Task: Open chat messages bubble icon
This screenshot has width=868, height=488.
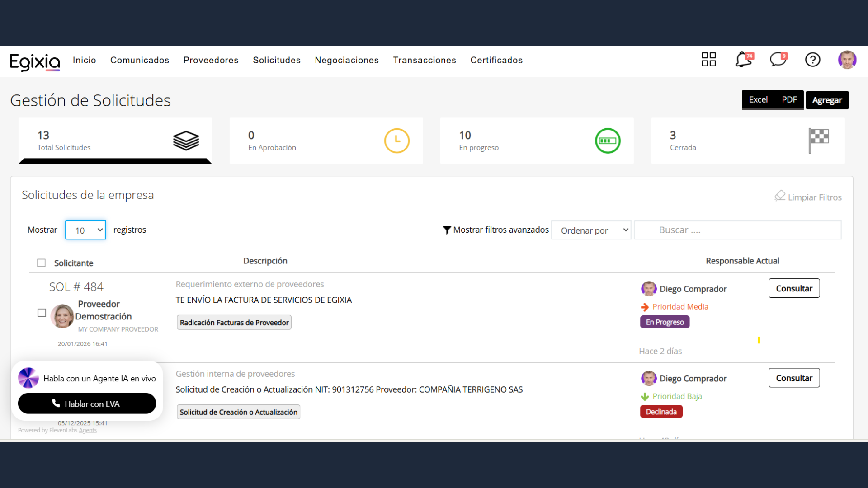Action: click(778, 59)
